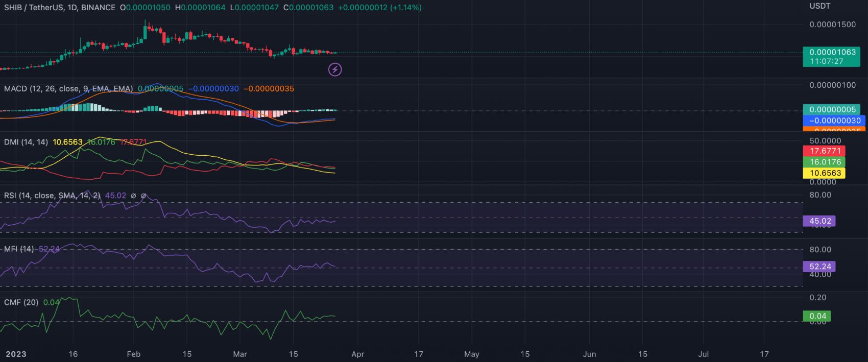Click the purple lightning bolt event icon

pos(335,69)
